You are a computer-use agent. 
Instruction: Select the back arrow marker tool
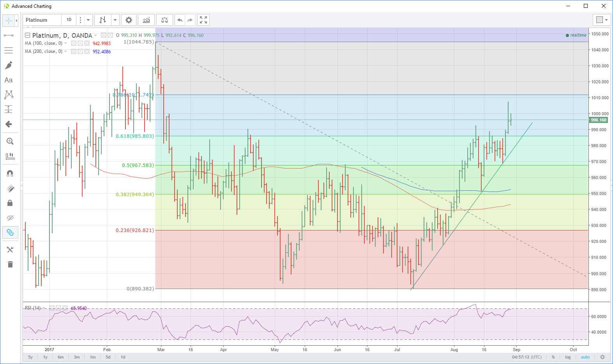(x=9, y=124)
